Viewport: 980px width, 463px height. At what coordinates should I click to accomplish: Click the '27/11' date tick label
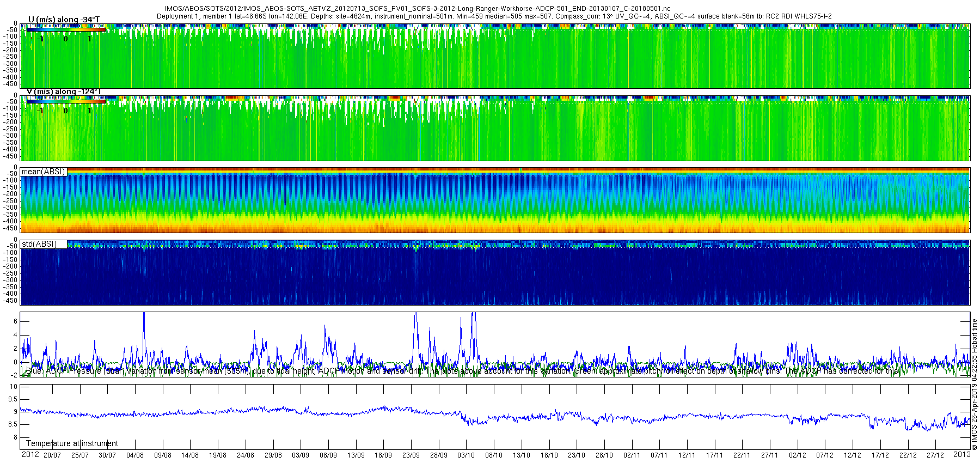click(770, 455)
